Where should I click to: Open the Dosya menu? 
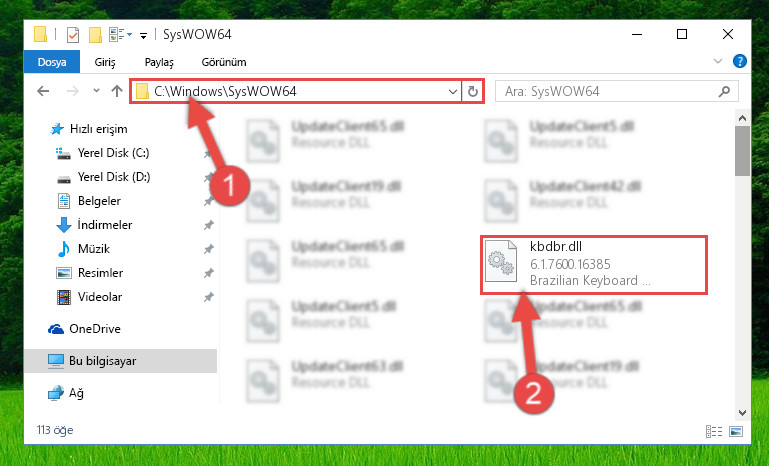pos(52,62)
